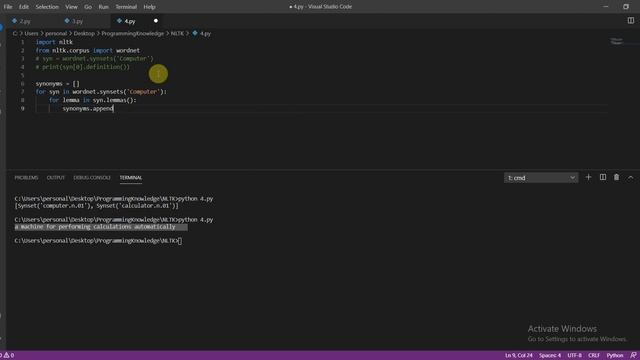
Task: Open the Output panel tab
Action: point(56,178)
